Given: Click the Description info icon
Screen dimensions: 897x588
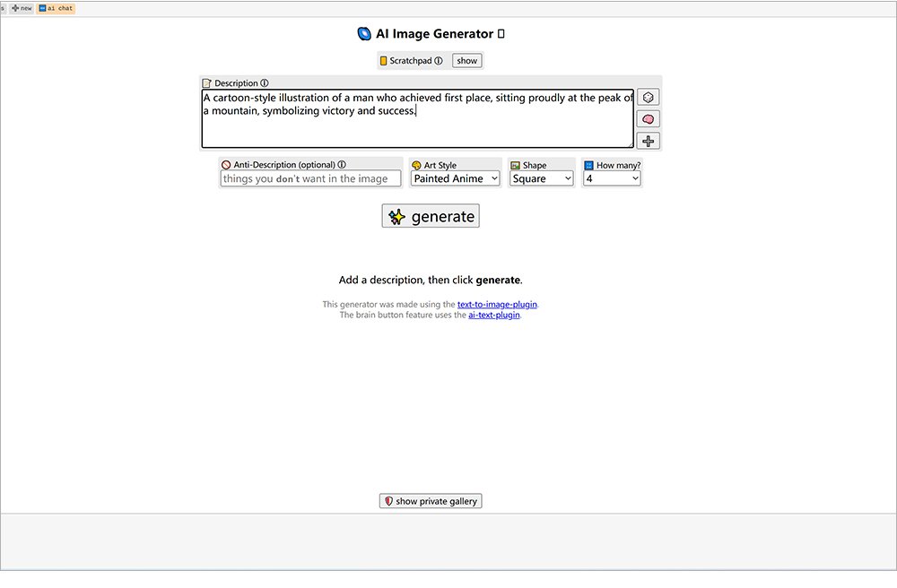Looking at the screenshot, I should click(x=265, y=83).
